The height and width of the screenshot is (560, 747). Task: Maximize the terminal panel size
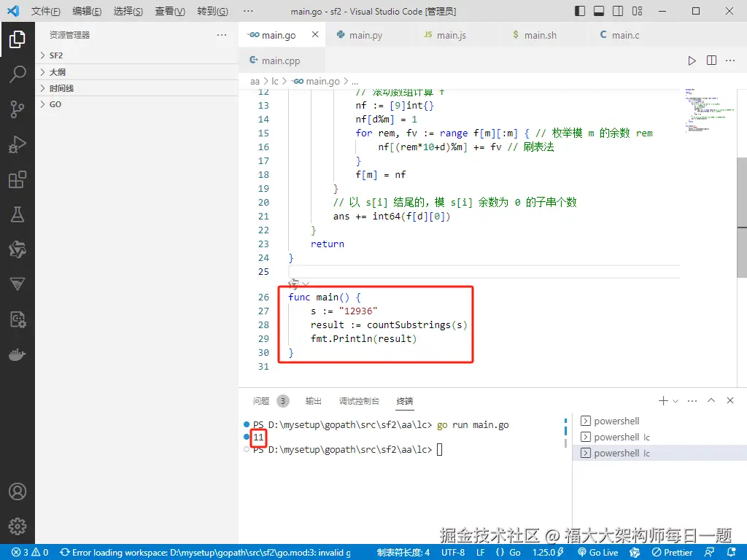(711, 400)
